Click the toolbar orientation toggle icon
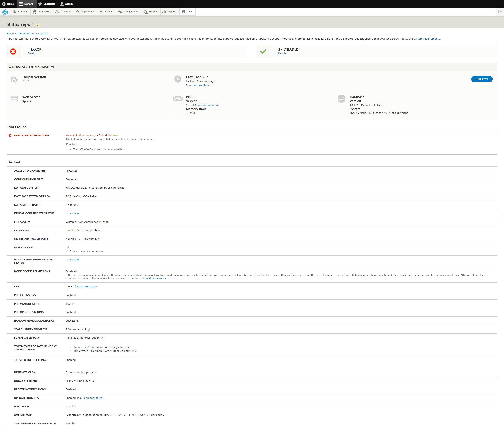Image resolution: width=504 pixels, height=444 pixels. point(500,12)
